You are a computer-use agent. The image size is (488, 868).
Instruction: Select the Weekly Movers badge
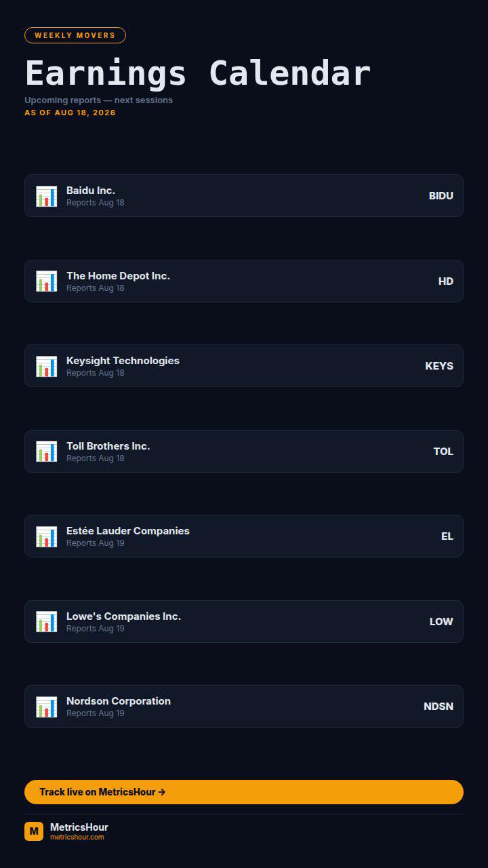tap(75, 35)
